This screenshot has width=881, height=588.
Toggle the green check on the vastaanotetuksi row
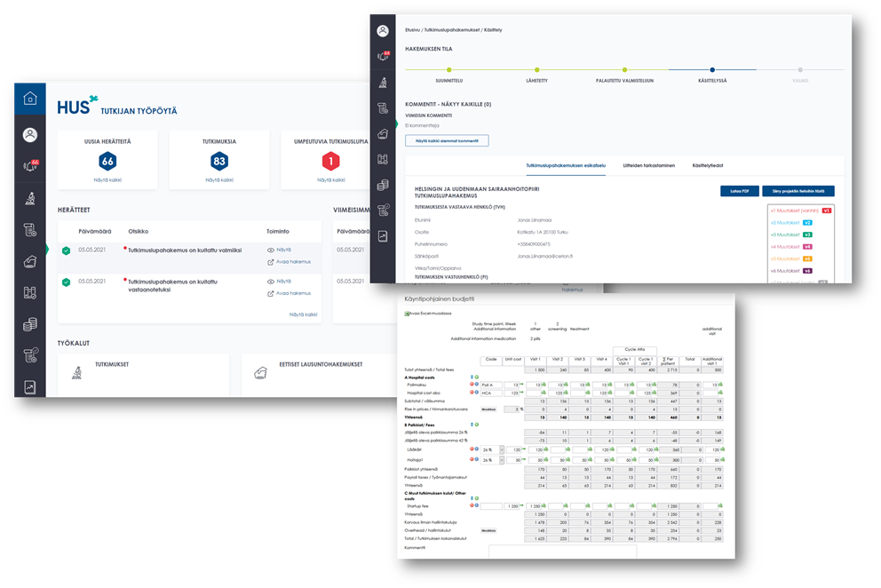click(x=67, y=282)
